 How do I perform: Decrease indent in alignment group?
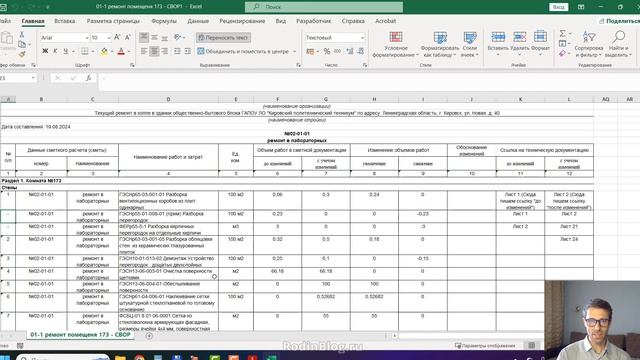[x=177, y=51]
